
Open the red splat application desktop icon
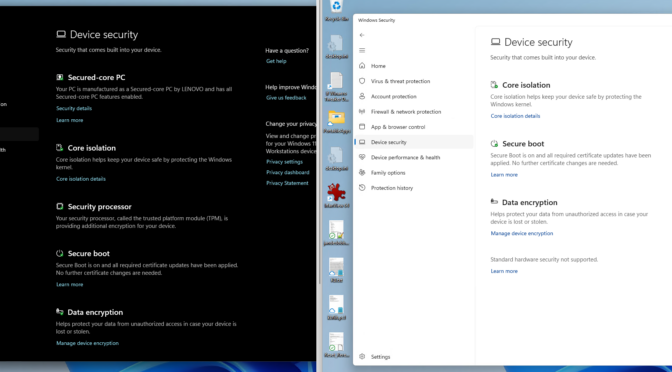click(x=336, y=192)
